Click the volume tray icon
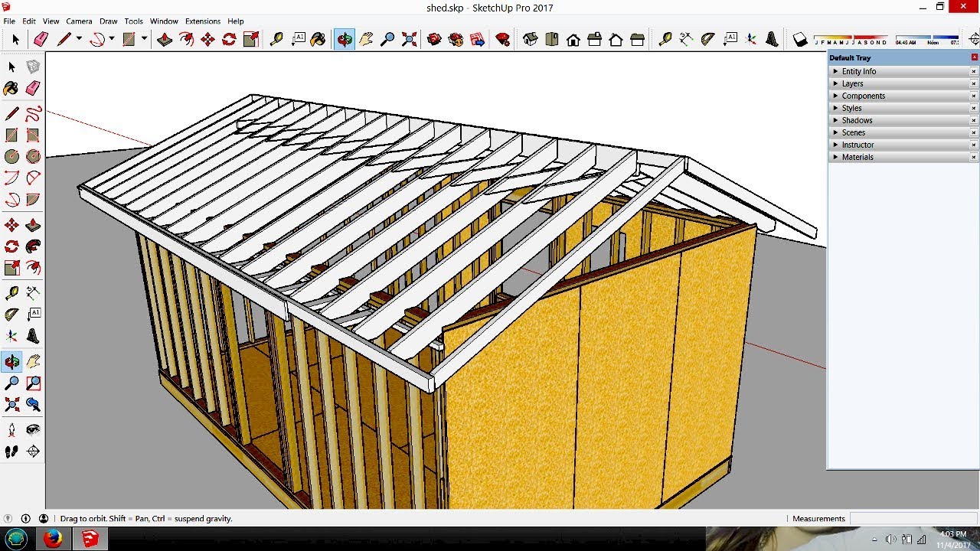 [891, 540]
